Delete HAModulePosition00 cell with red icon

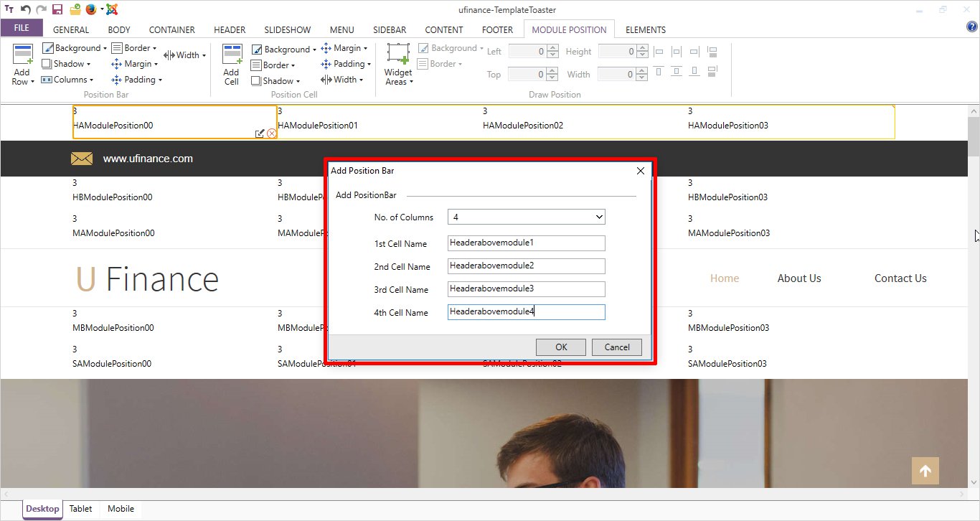[272, 133]
